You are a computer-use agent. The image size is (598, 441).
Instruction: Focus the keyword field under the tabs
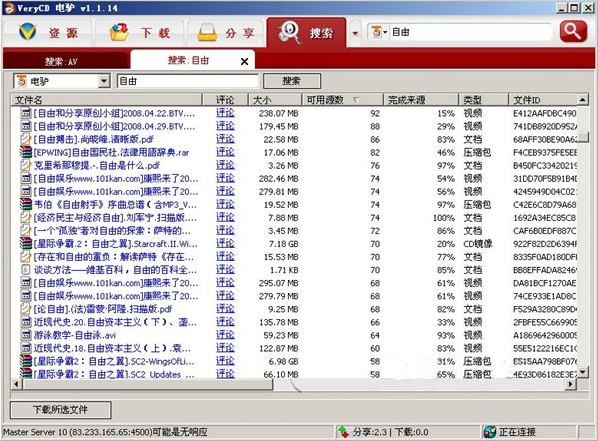(x=188, y=81)
